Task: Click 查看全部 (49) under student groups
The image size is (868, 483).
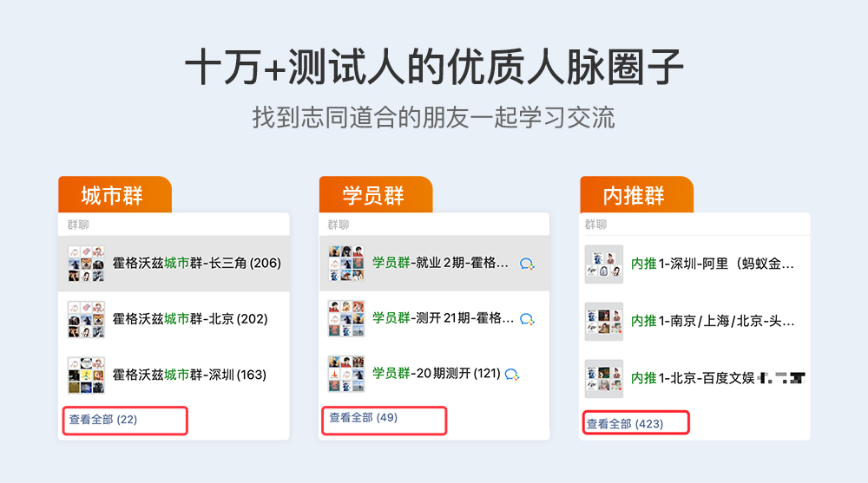Action: click(x=364, y=418)
